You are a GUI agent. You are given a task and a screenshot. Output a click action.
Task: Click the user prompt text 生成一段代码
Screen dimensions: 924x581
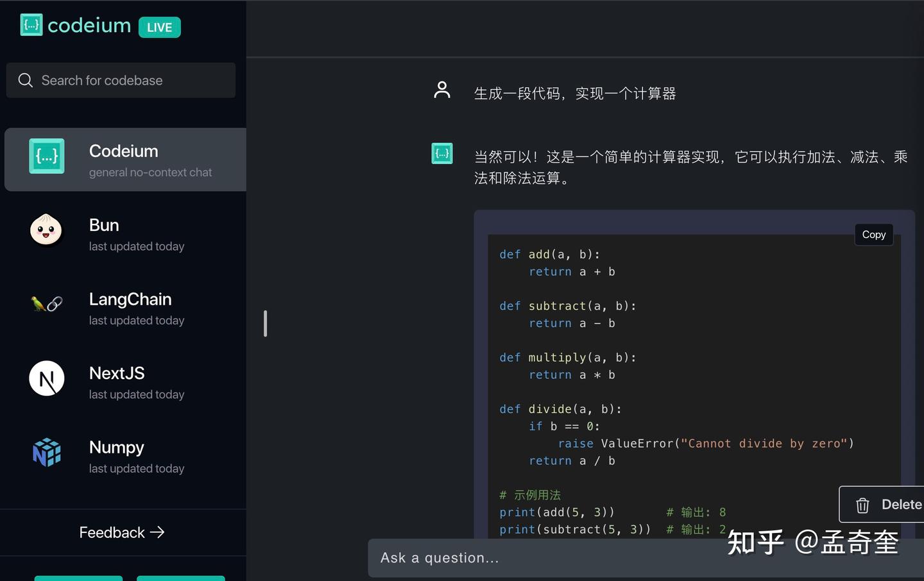575,94
